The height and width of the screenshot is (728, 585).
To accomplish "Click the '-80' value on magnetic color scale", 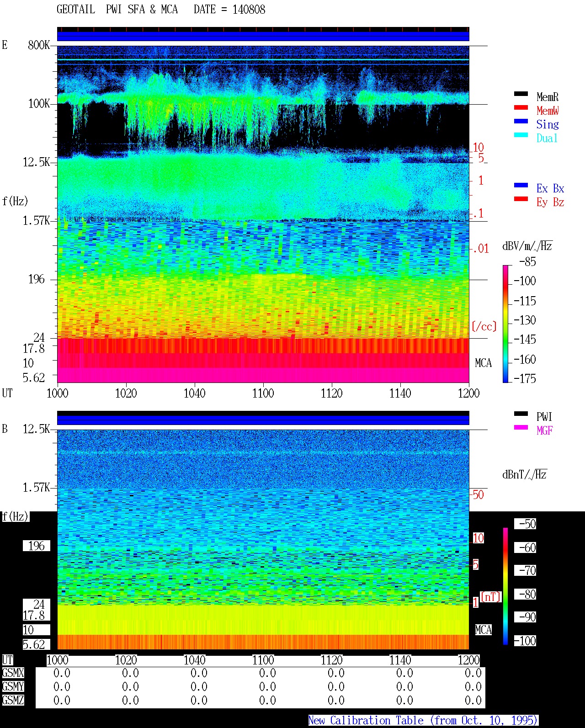I will pyautogui.click(x=526, y=594).
